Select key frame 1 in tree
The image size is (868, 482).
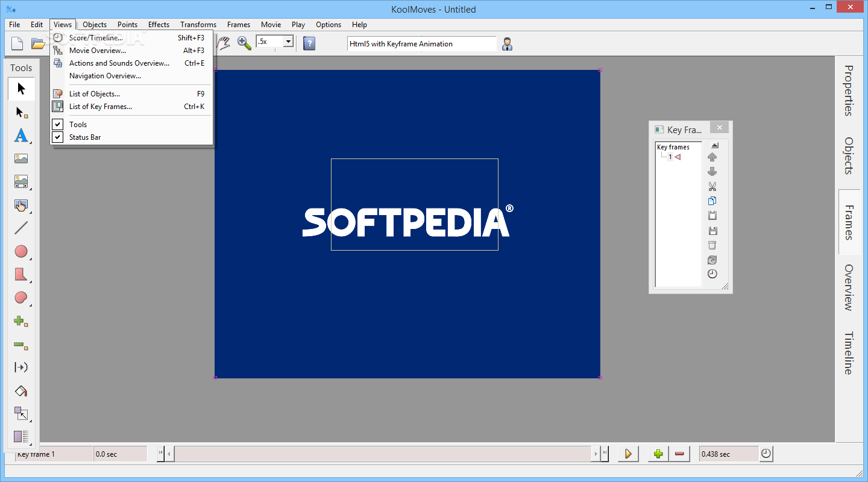click(x=670, y=157)
